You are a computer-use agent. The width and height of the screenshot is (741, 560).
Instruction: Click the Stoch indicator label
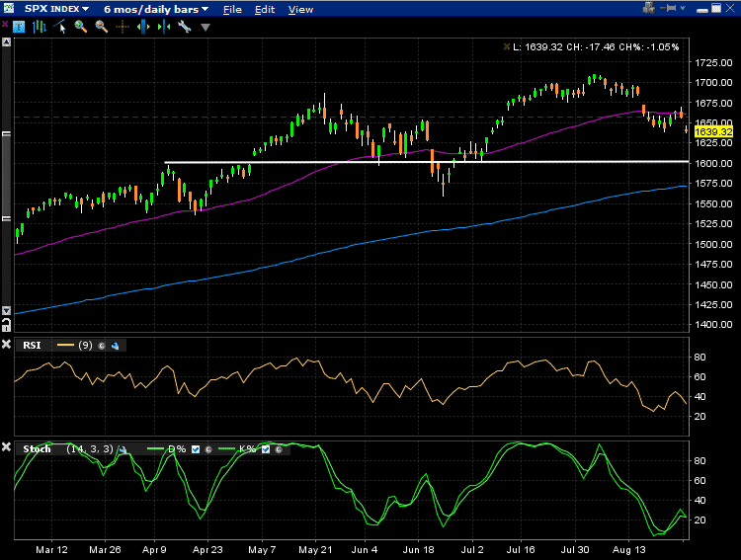[37, 449]
